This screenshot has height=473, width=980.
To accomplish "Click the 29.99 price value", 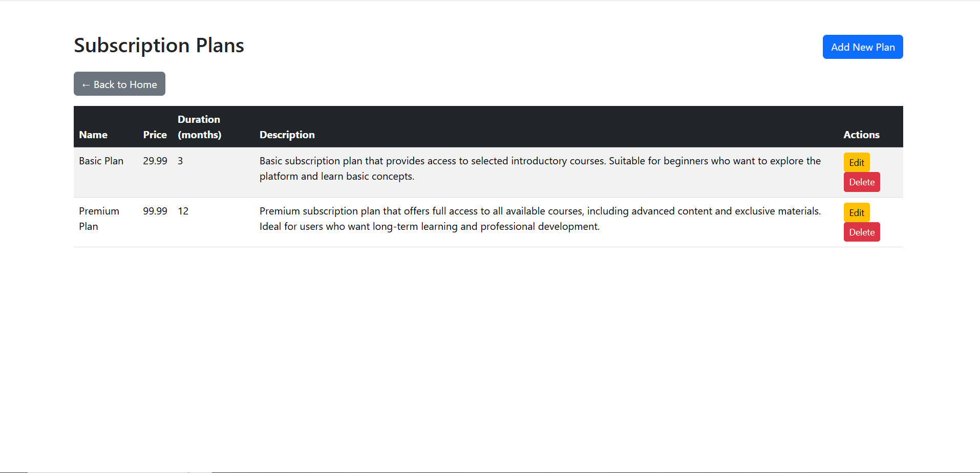I will (155, 161).
